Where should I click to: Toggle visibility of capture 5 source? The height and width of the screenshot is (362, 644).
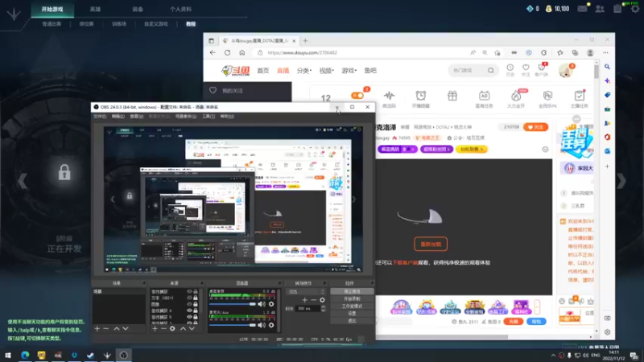pos(189,317)
